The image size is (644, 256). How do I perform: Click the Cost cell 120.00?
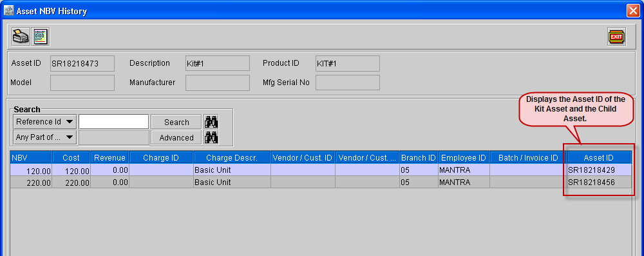coord(71,170)
